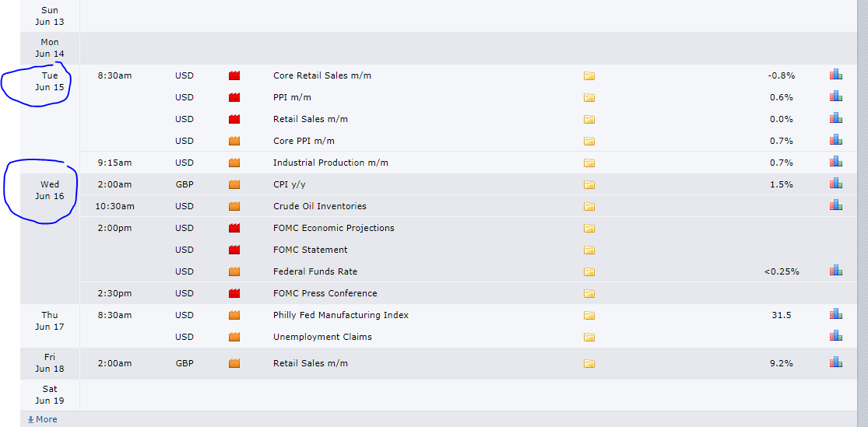This screenshot has height=427, width=868.
Task: Click the Tue Jun 15 date cell
Action: coord(50,82)
